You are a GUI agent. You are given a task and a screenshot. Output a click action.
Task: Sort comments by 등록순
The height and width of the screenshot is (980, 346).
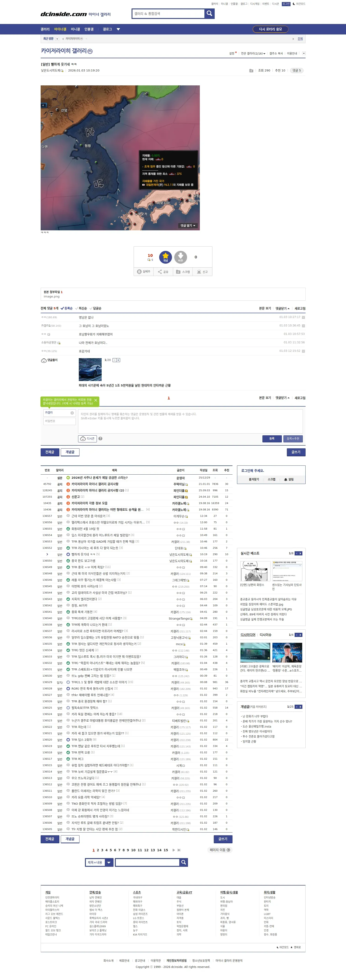tap(67, 308)
